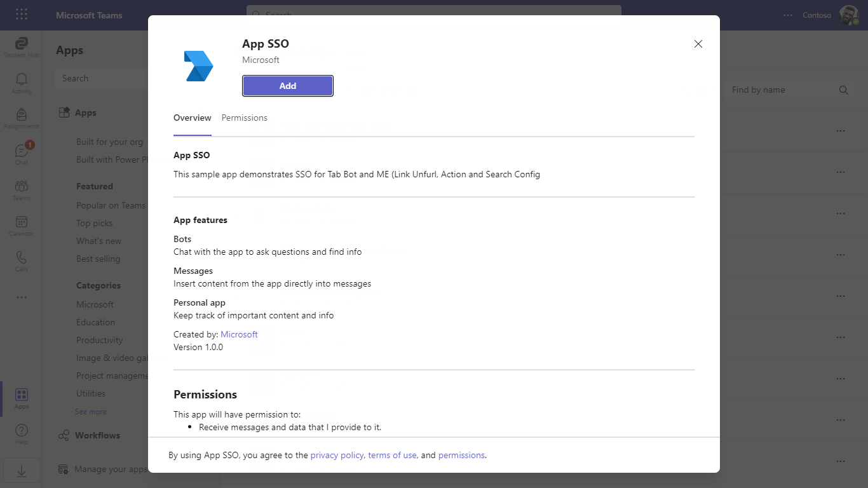Open the App SSO logo icon
868x488 pixels.
coord(199,66)
